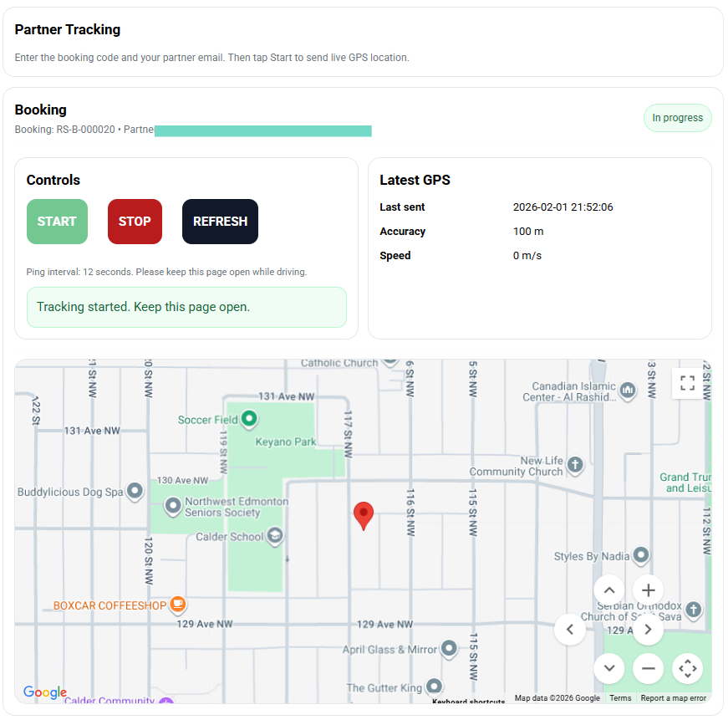Click the 'Tracking started. Keep this page open.' message
The width and height of the screenshot is (728, 725).
(x=186, y=307)
